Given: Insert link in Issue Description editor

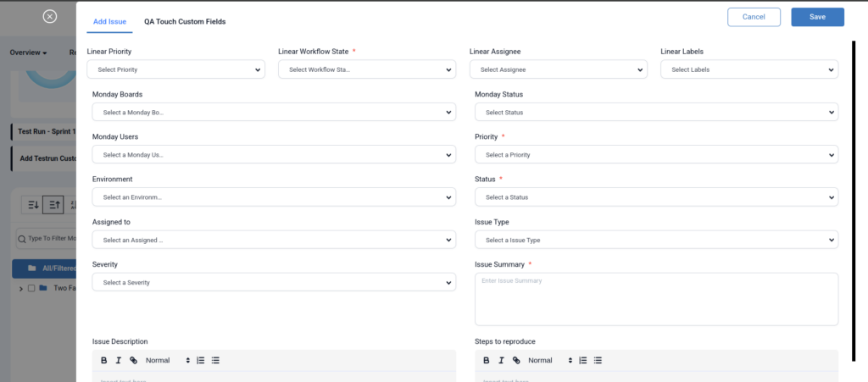Looking at the screenshot, I should [x=133, y=361].
